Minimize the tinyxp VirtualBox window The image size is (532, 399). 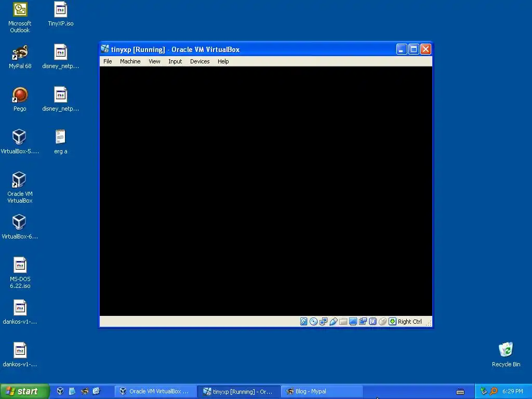pos(402,49)
